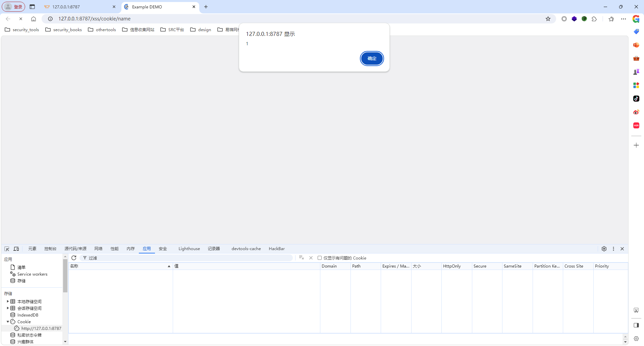
Task: Click the browser home button
Action: 34,19
